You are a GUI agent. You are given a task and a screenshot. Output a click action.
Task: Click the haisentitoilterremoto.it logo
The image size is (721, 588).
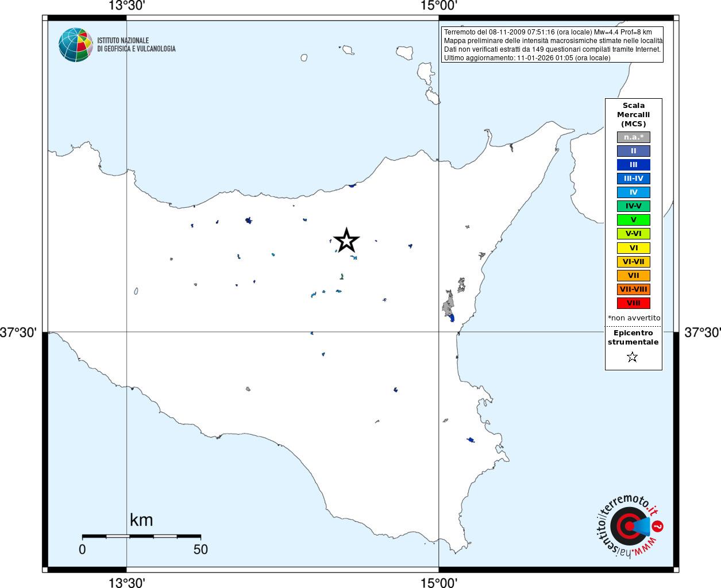[630, 526]
